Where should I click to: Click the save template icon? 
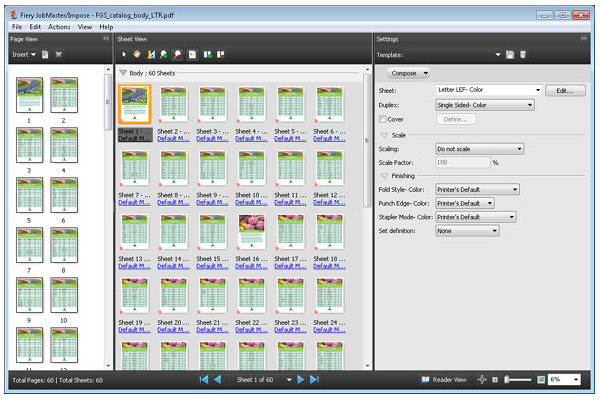(509, 54)
